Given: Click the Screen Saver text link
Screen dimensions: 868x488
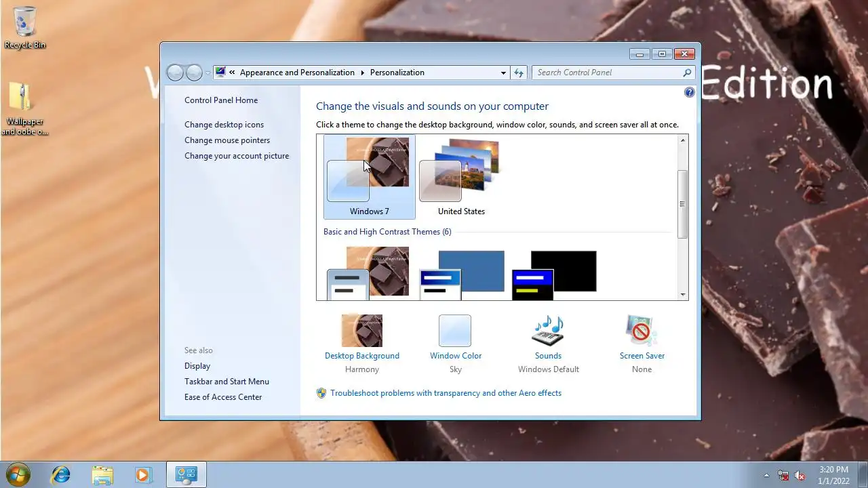Looking at the screenshot, I should pyautogui.click(x=642, y=356).
